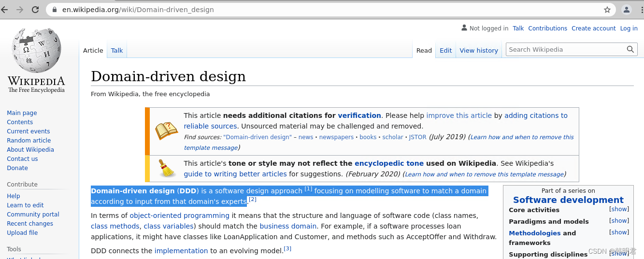Open the encyclopedic tone link
Screen dimensions: 644x259
point(389,163)
